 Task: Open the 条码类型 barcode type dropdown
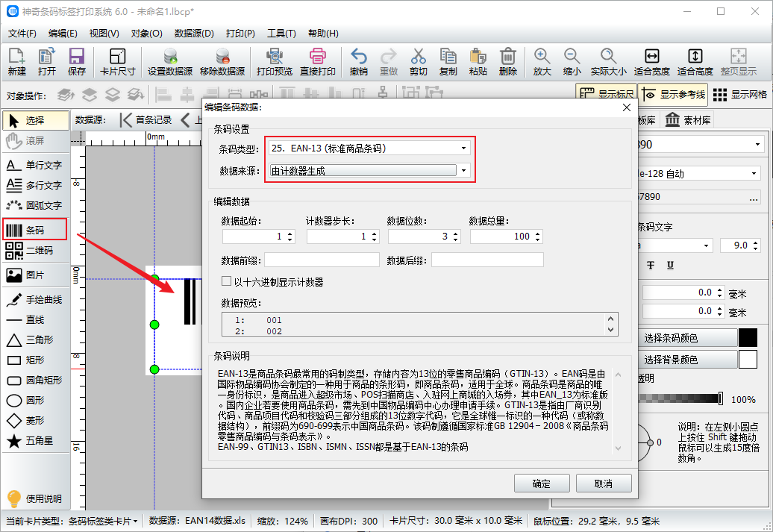tap(370, 148)
